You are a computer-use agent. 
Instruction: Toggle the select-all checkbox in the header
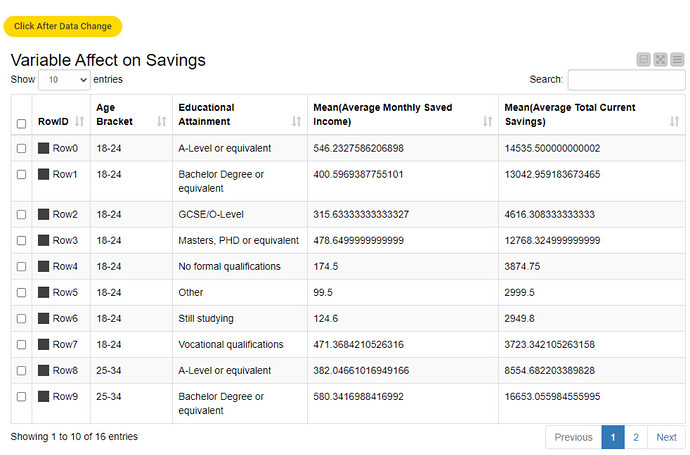coord(21,124)
